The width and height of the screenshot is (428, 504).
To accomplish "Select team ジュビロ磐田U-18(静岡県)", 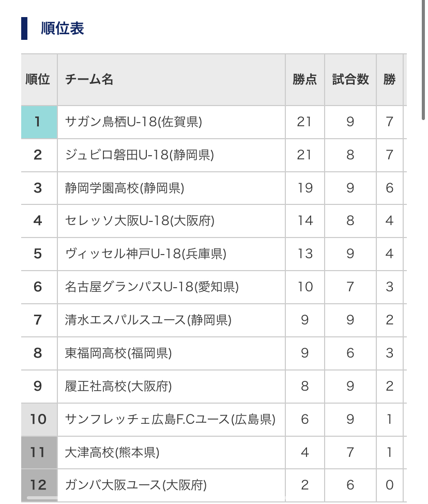I will click(140, 155).
